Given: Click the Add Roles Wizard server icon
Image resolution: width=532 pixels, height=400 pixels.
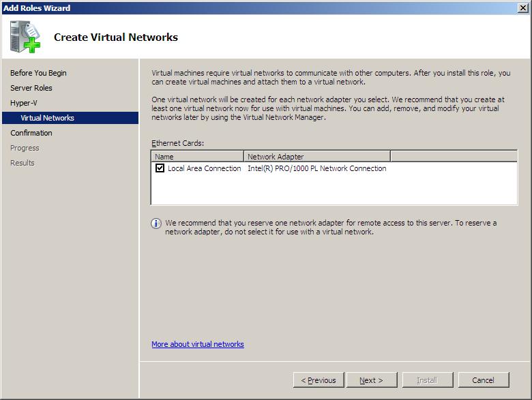Looking at the screenshot, I should coord(25,37).
